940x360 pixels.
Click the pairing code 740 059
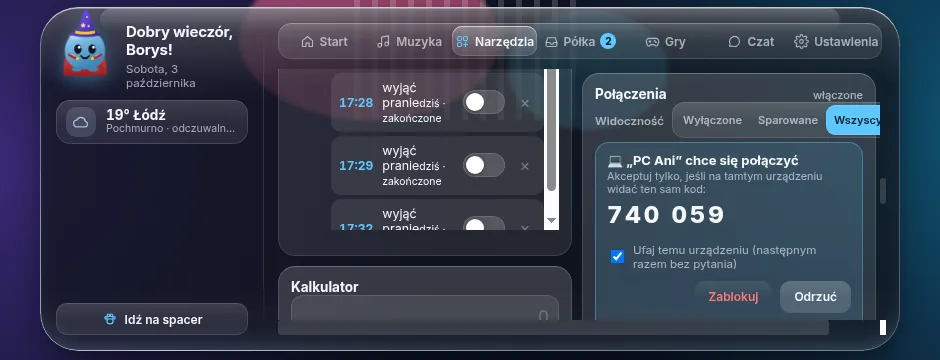click(x=666, y=215)
